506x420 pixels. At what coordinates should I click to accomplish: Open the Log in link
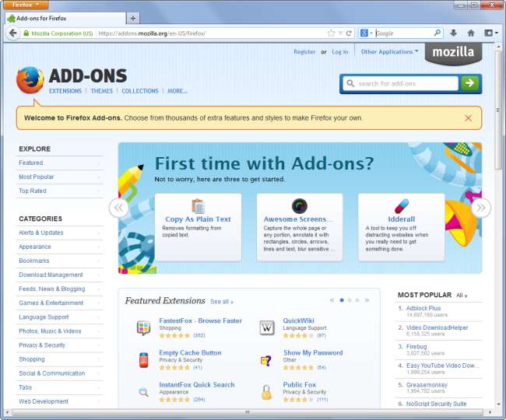pyautogui.click(x=340, y=51)
